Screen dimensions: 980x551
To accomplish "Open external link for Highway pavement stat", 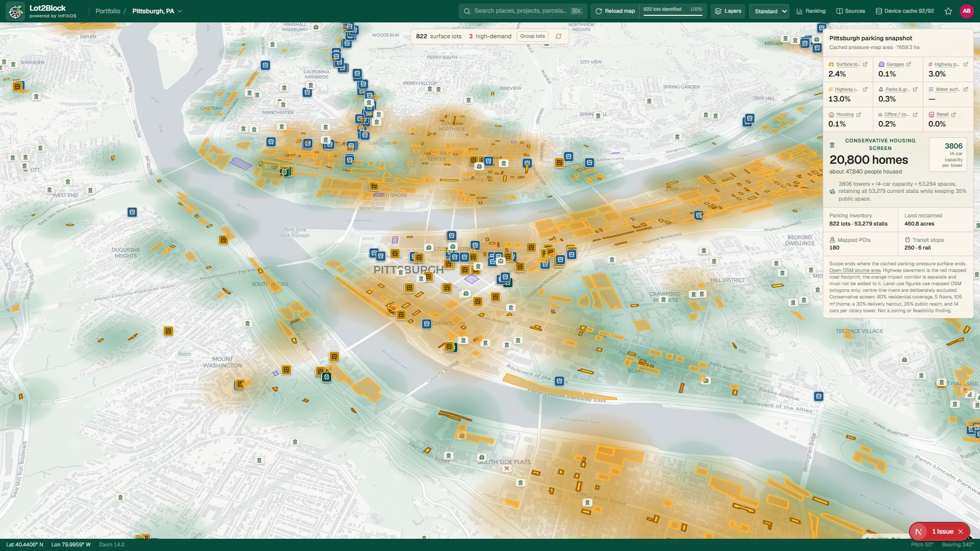I will click(x=965, y=64).
